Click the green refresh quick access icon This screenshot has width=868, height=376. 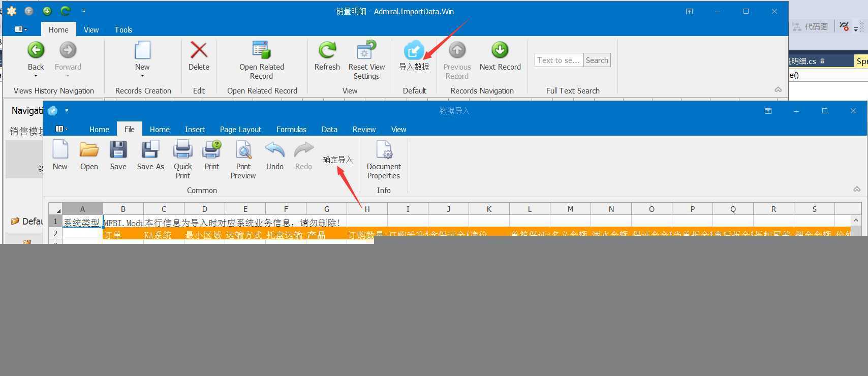(x=65, y=11)
